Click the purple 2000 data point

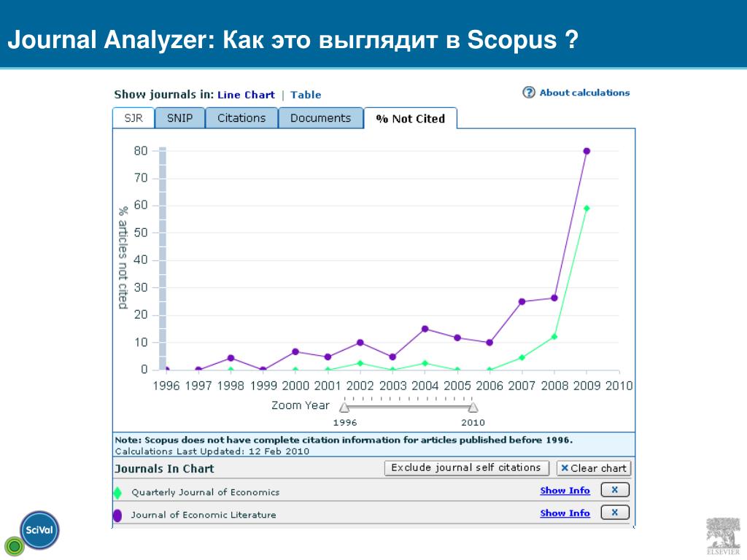295,352
